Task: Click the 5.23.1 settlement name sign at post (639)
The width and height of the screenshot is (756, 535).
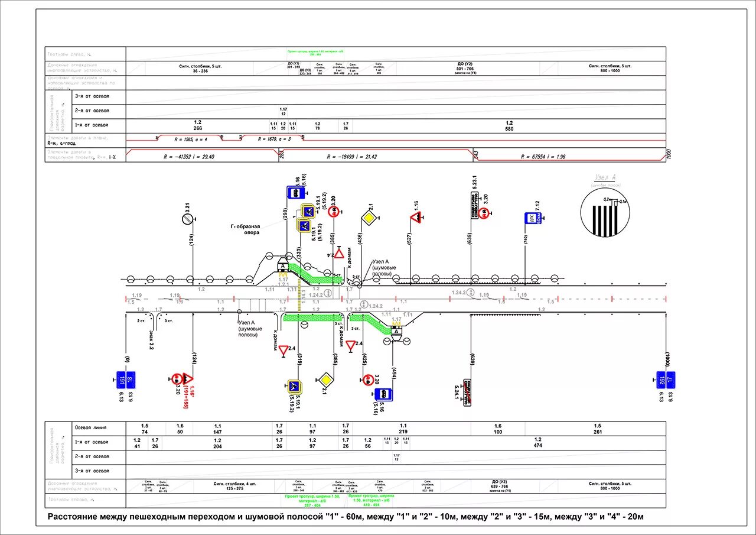Action: [x=474, y=206]
